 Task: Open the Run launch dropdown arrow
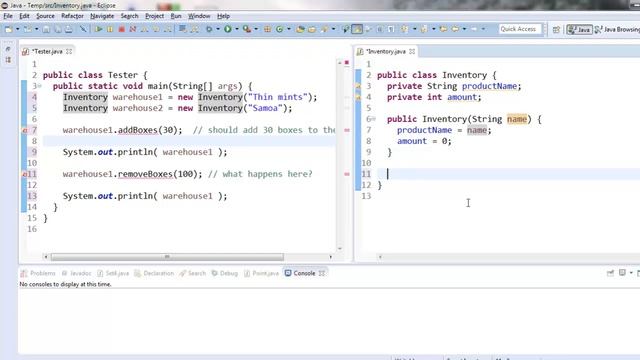pyautogui.click(x=237, y=29)
